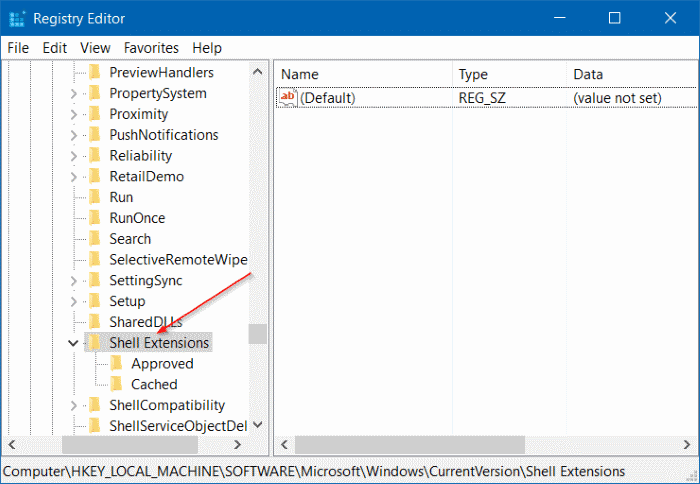
Task: Select the Cached subkey label
Action: point(154,384)
